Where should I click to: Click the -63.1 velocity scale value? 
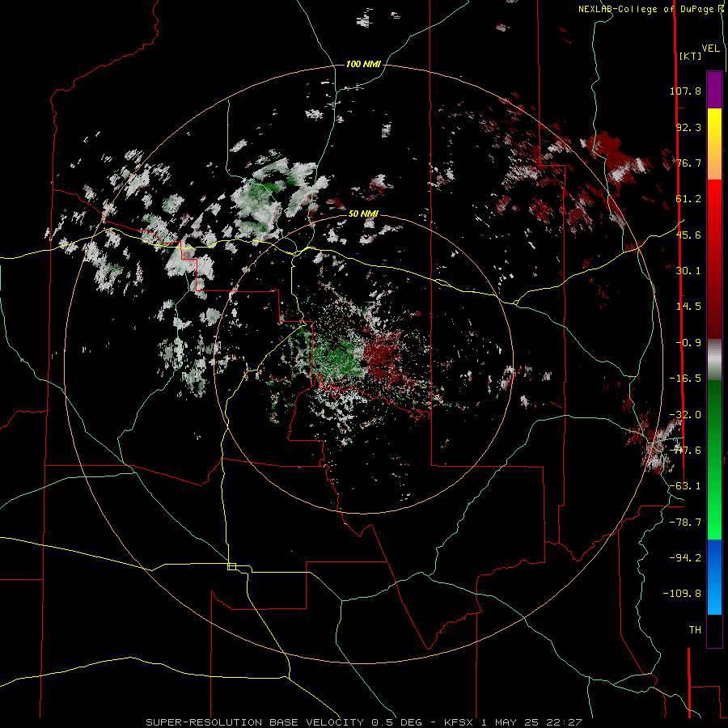click(x=685, y=486)
